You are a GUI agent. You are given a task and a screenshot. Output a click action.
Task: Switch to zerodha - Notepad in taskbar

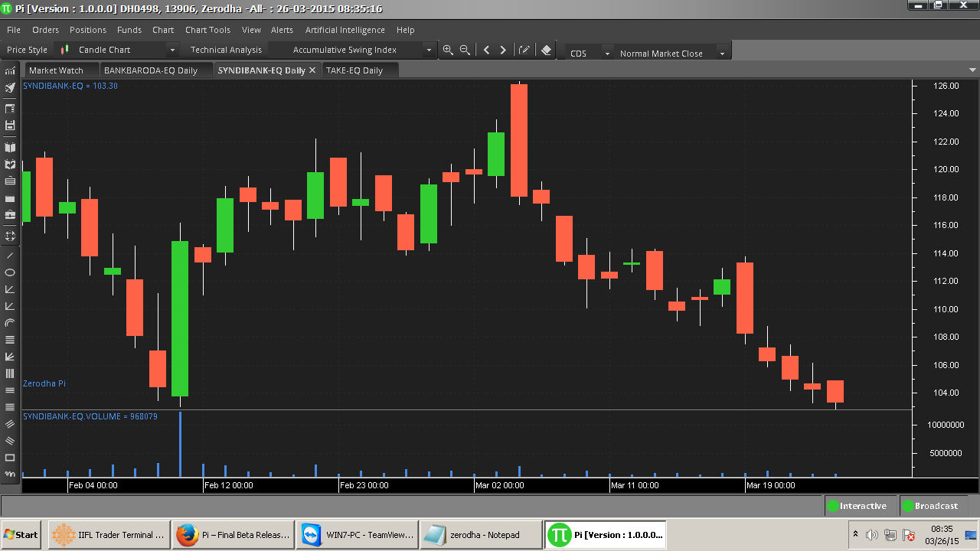(x=480, y=534)
